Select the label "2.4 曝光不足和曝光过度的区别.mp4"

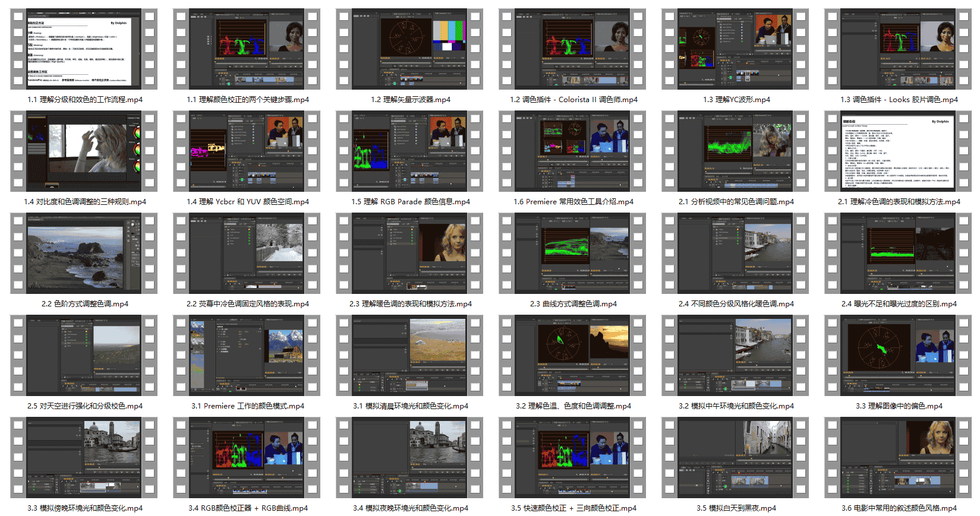(899, 304)
